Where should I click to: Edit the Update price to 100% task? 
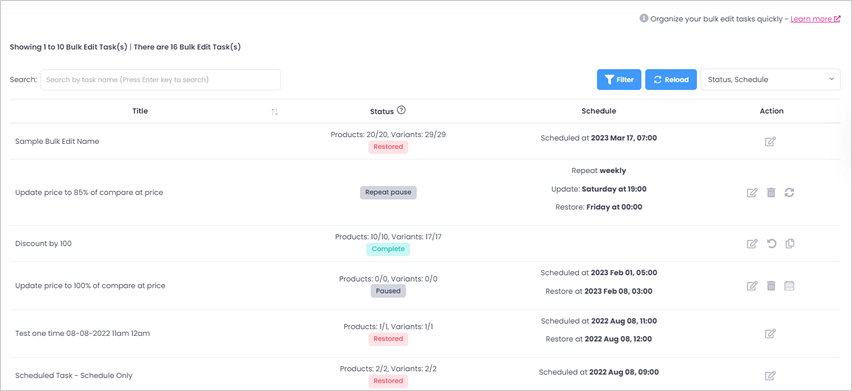752,286
